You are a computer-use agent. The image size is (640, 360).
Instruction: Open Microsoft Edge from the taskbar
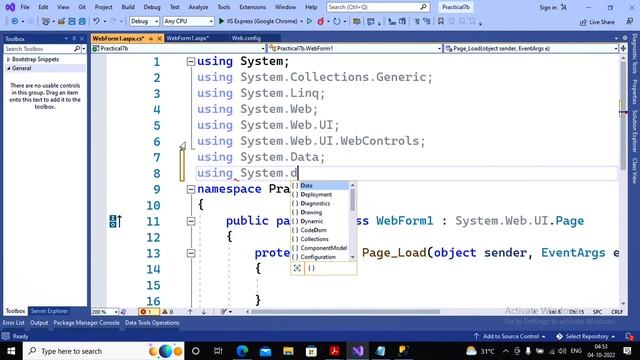click(242, 351)
